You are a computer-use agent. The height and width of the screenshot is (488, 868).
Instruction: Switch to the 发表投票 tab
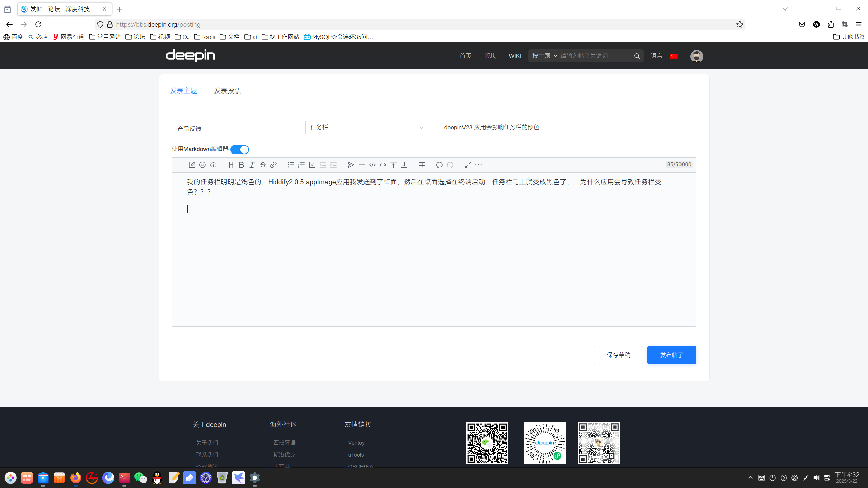(228, 90)
